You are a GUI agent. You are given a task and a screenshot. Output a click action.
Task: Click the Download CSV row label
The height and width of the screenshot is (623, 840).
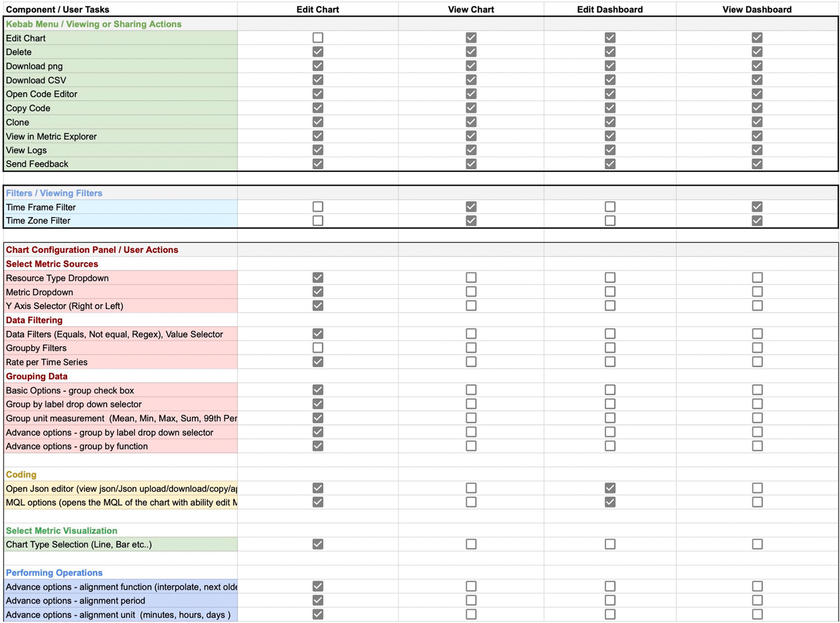point(36,80)
